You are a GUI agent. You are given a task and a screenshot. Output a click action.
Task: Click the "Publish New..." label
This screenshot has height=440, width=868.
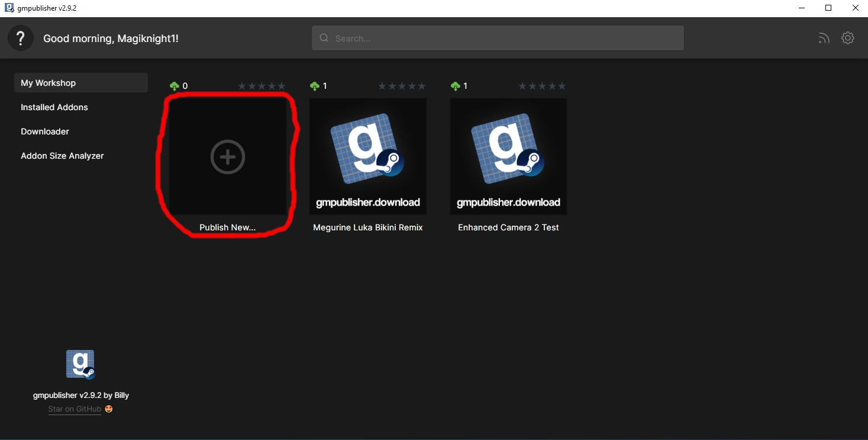[x=228, y=227]
